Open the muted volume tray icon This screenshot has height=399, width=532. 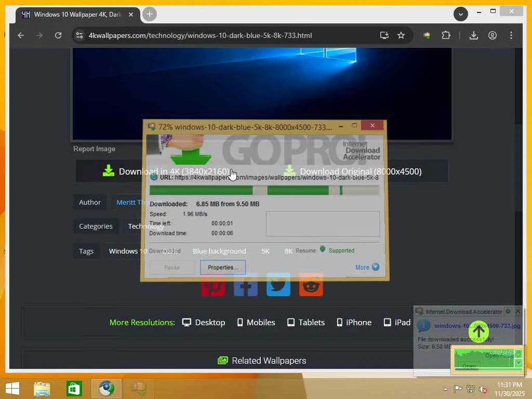click(483, 389)
